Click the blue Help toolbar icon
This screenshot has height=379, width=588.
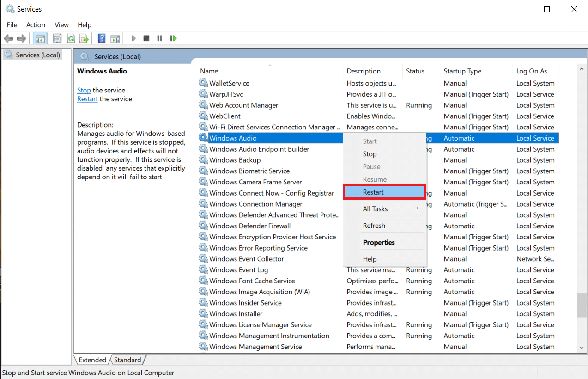point(102,38)
